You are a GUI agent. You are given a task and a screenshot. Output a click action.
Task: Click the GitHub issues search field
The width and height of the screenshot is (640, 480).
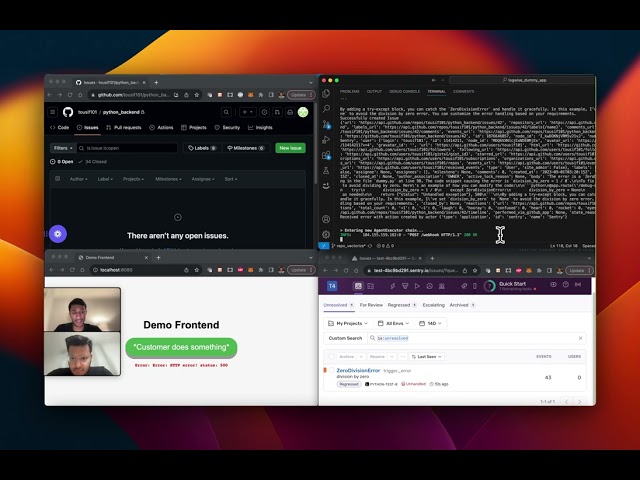click(127, 148)
